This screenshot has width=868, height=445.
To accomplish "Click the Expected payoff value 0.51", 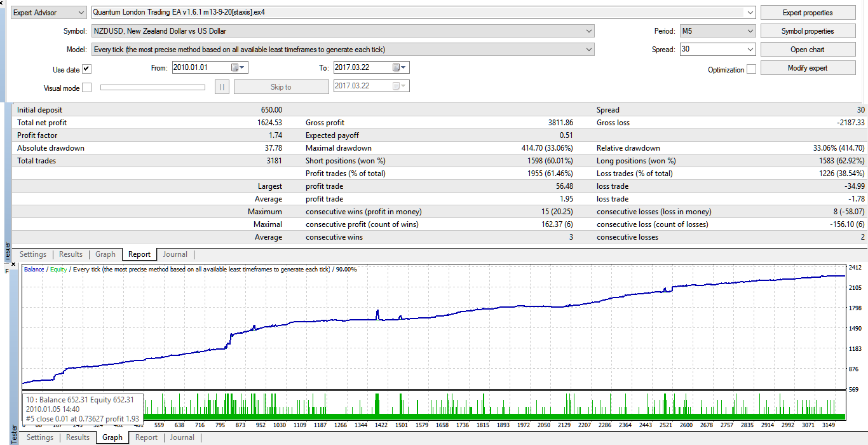I will [x=567, y=135].
